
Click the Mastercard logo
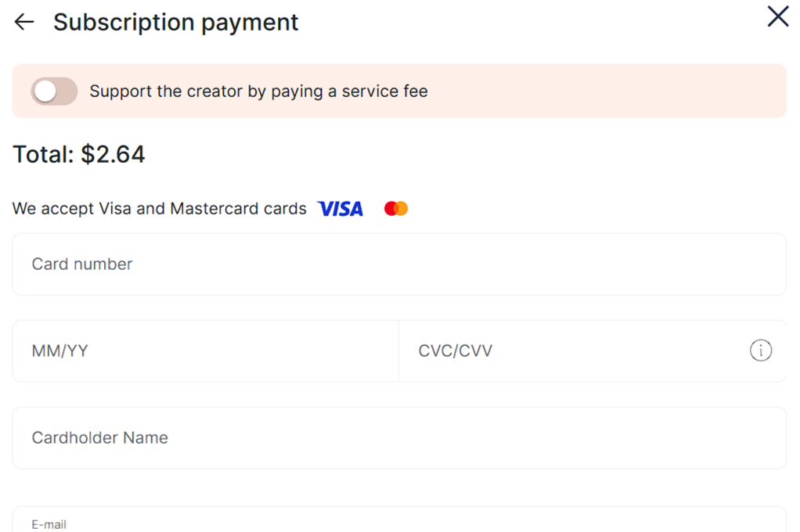coord(396,209)
